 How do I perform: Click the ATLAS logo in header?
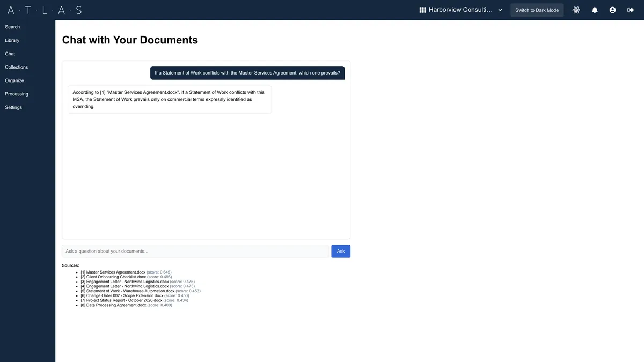[x=45, y=10]
